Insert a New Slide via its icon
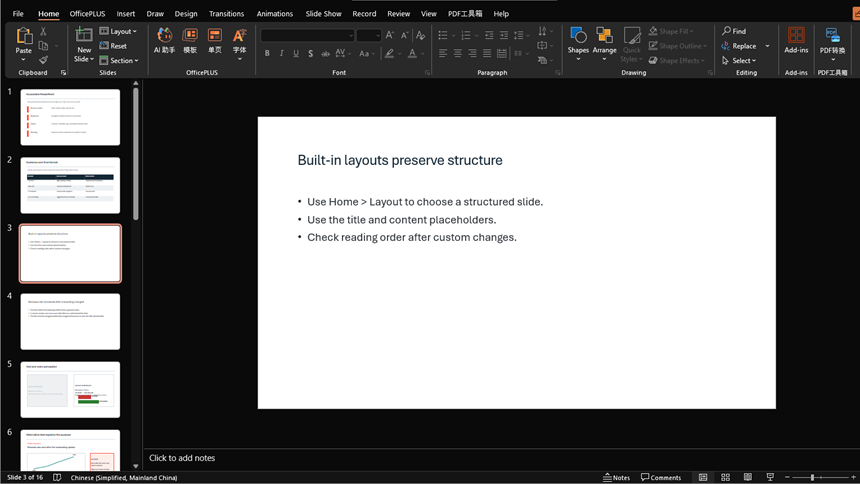Screen dimensions: 860x484 coord(83,35)
